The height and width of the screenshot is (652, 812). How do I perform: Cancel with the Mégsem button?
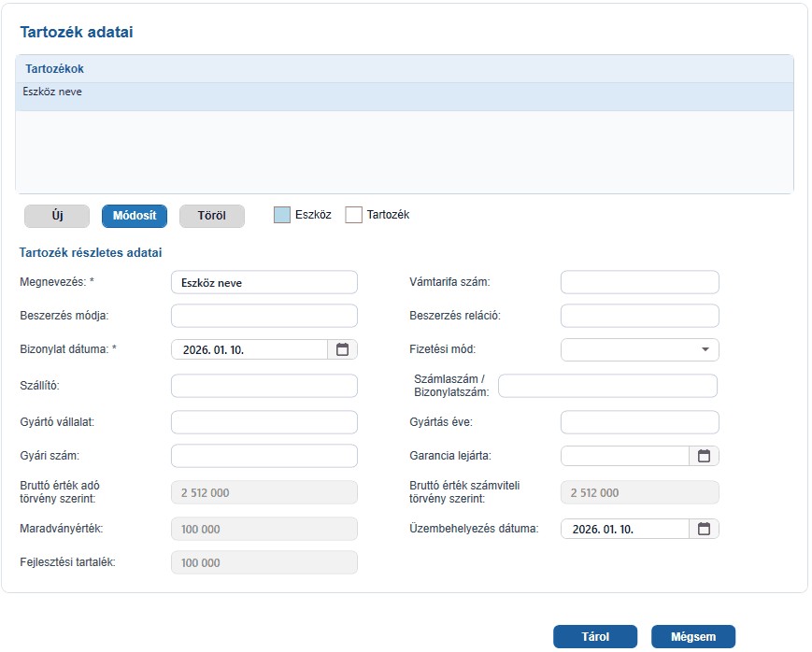coord(693,636)
